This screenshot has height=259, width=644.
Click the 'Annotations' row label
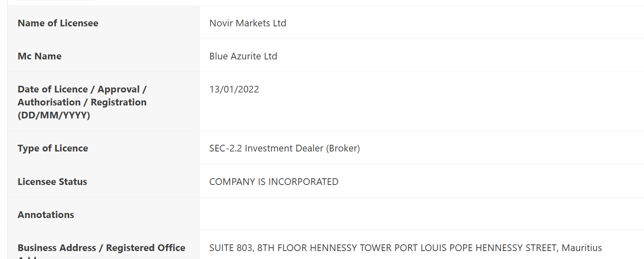click(46, 215)
